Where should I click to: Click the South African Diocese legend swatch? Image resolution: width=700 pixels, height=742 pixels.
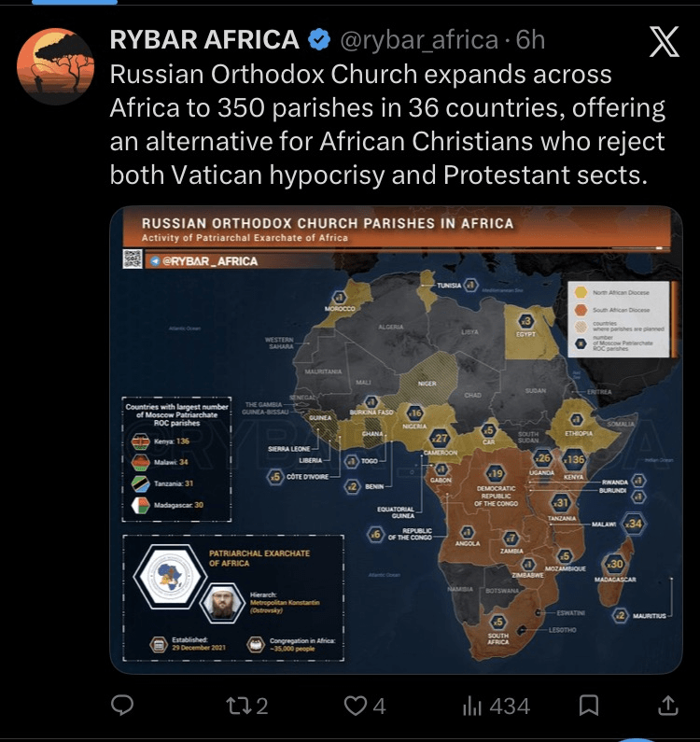click(x=580, y=310)
